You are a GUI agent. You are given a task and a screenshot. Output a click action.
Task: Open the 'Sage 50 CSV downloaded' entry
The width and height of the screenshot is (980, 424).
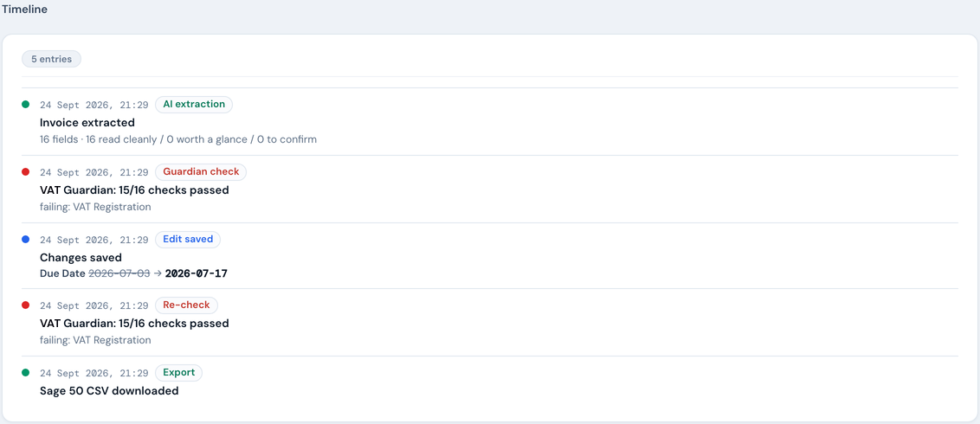[x=109, y=391]
